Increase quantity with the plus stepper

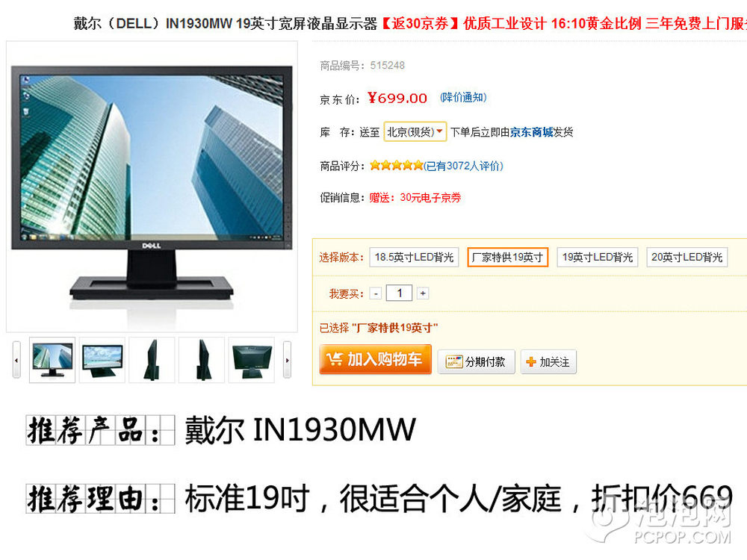click(423, 293)
